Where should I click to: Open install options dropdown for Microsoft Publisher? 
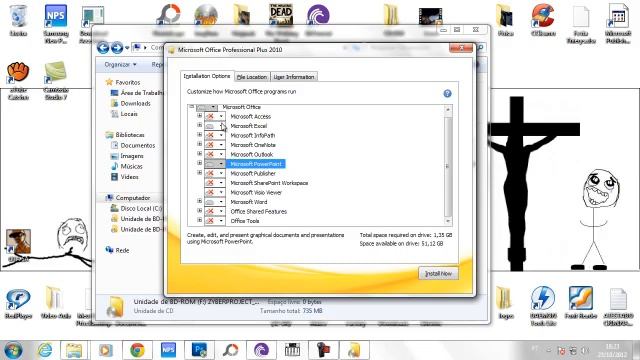point(215,173)
